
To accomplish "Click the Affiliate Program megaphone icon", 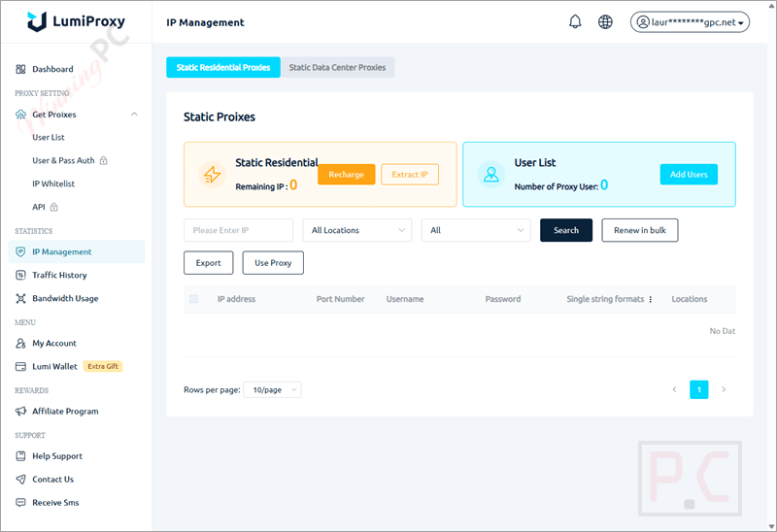I will tap(20, 412).
